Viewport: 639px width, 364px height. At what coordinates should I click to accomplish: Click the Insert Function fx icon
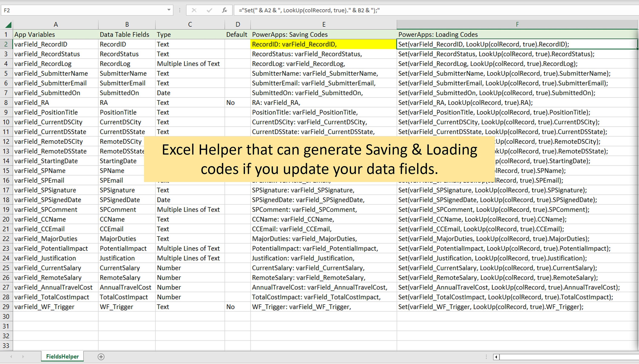[x=224, y=10]
